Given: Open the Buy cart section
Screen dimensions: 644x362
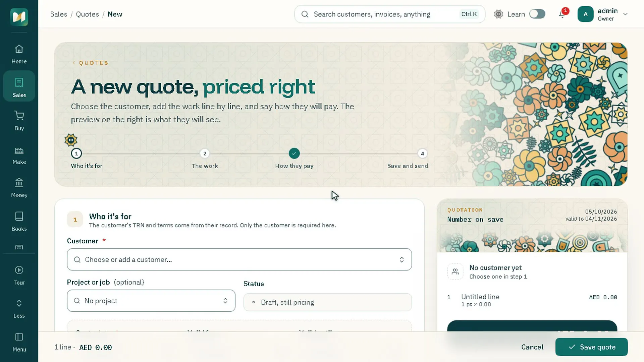Looking at the screenshot, I should (x=19, y=121).
